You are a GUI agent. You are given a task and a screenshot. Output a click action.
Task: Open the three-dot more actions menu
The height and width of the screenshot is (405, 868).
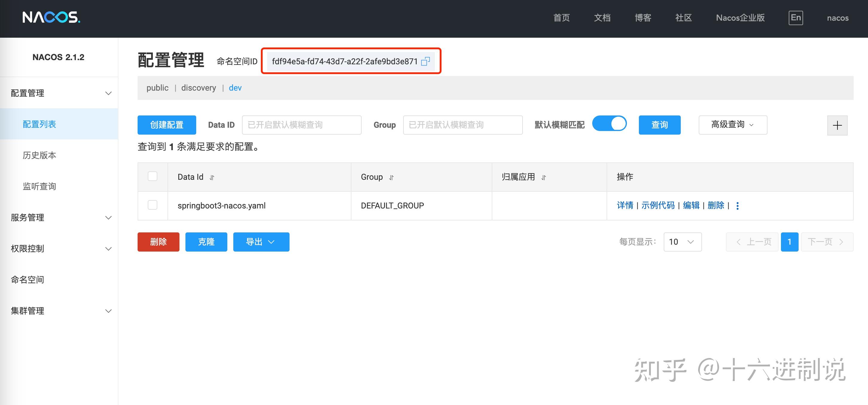738,206
